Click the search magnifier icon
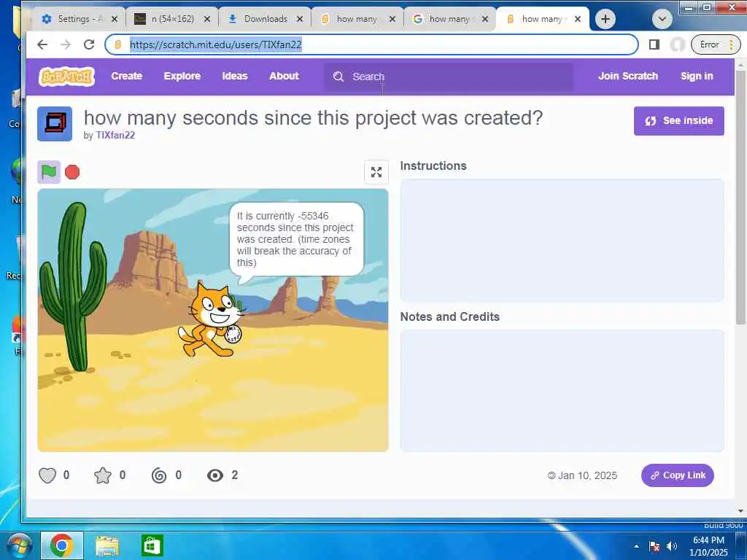The image size is (747, 560). click(x=338, y=77)
